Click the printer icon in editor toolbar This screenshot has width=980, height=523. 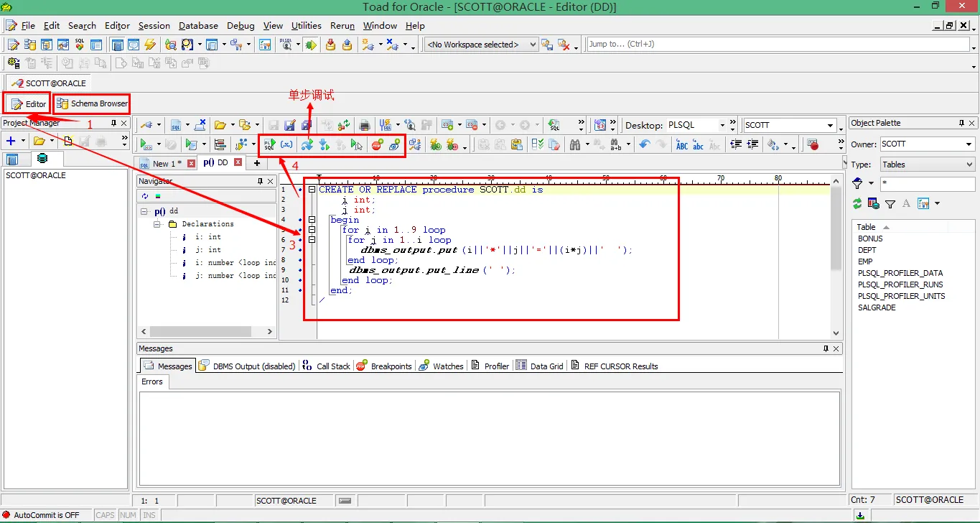(365, 125)
